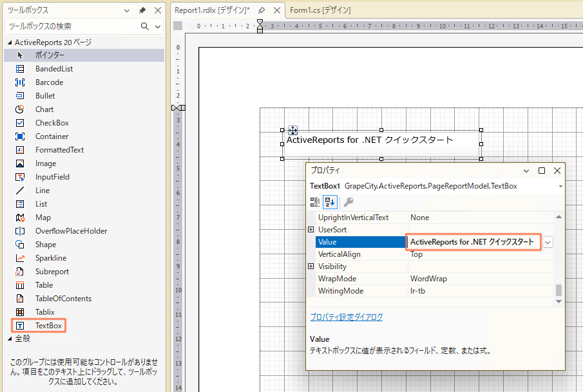Viewport: 583px width, 392px height.
Task: Select the Line control icon
Action: [20, 191]
